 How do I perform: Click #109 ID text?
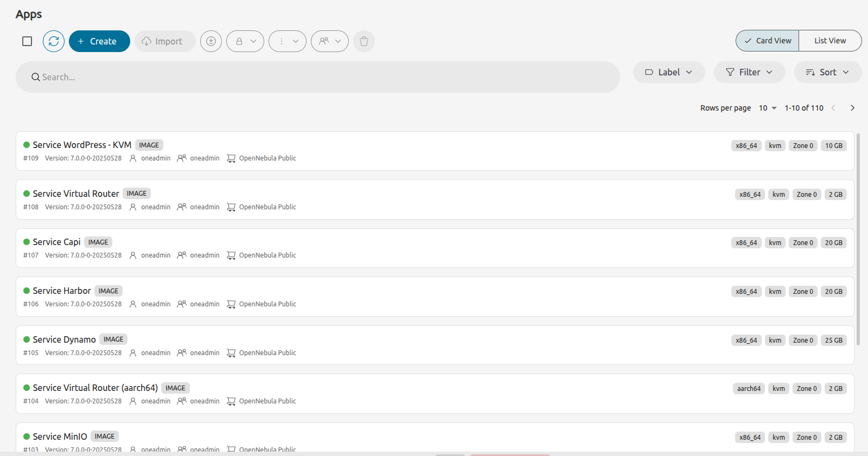point(31,158)
